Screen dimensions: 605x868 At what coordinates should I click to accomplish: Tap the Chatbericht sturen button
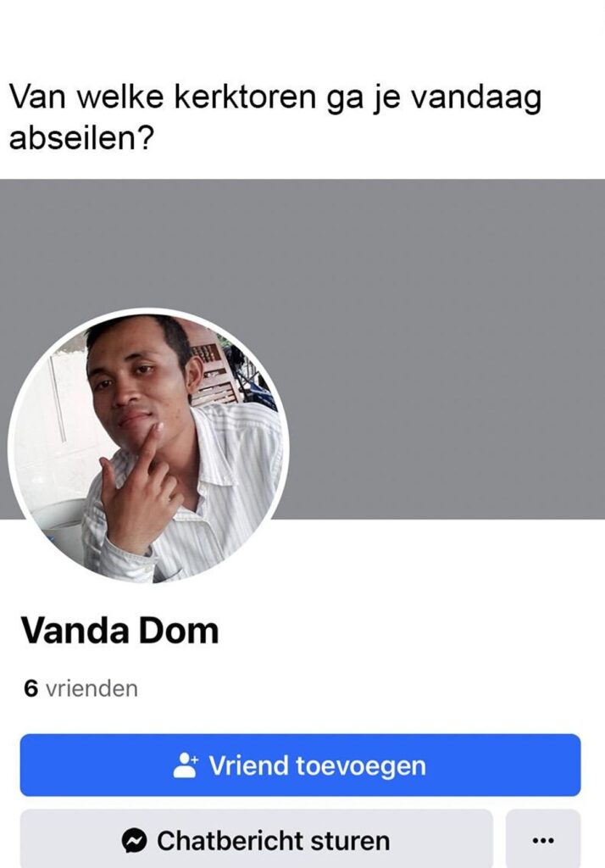256,840
